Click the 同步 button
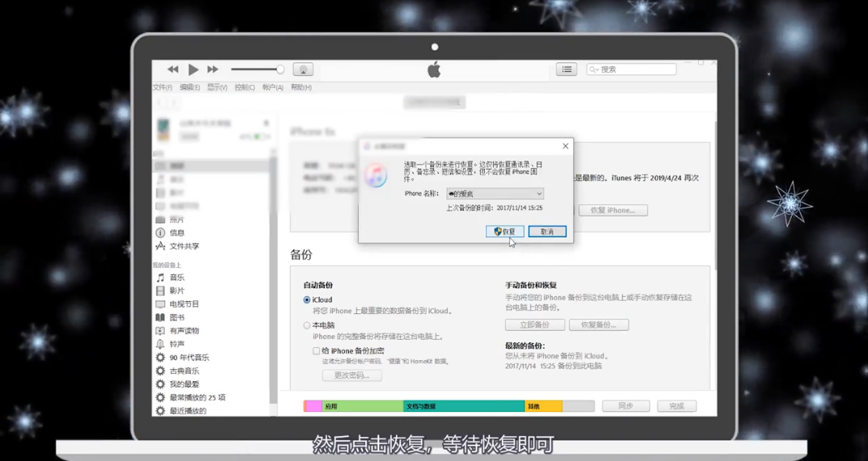 pos(626,406)
